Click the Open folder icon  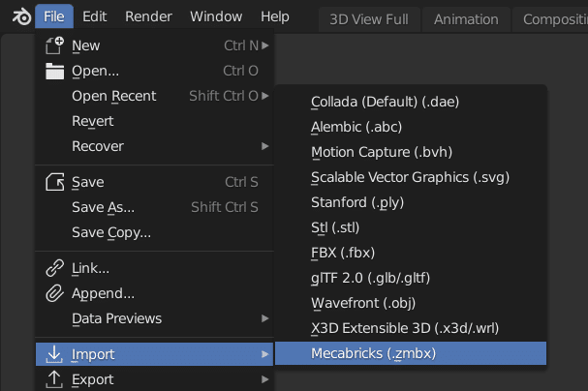pos(55,71)
